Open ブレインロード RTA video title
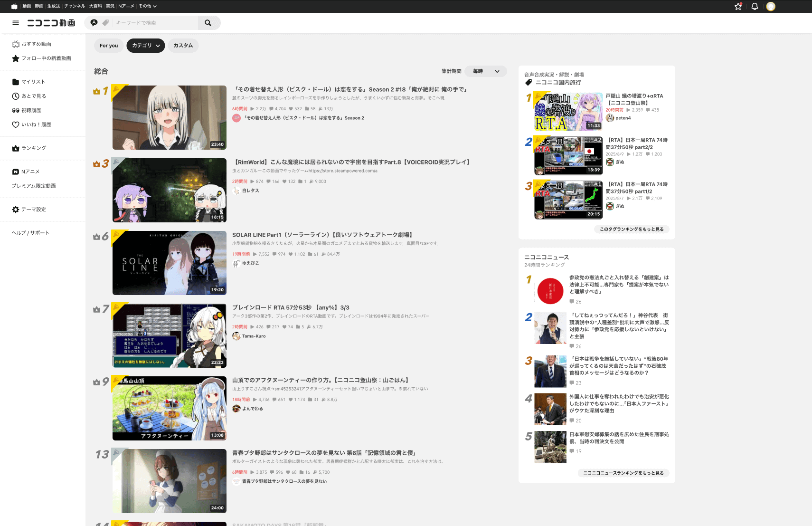Image resolution: width=812 pixels, height=526 pixels. (291, 307)
